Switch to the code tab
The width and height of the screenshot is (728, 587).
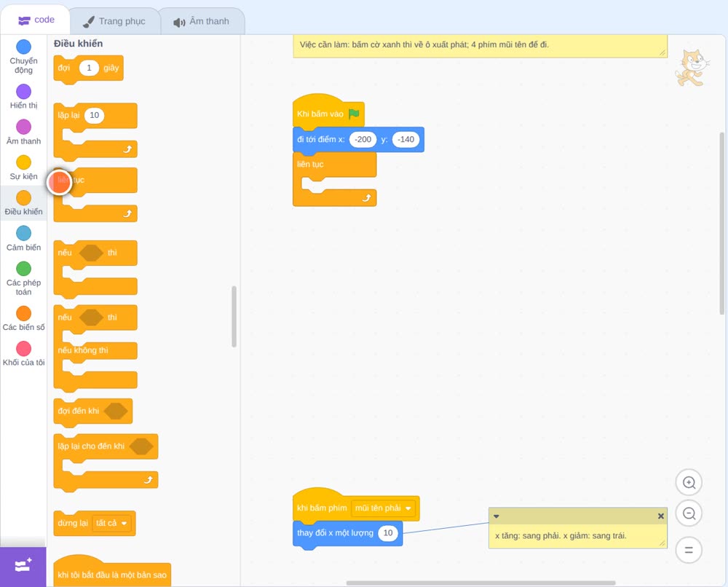36,20
